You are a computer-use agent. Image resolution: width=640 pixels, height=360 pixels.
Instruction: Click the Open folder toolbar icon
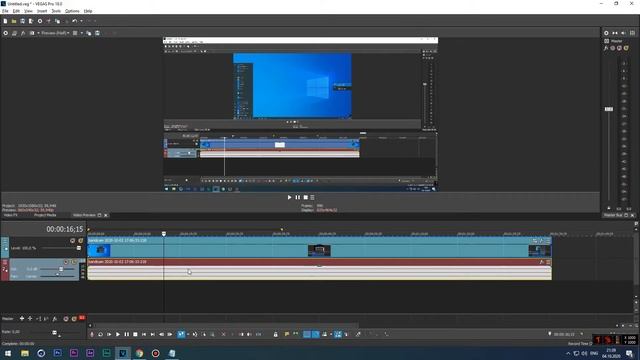[x=14, y=21]
